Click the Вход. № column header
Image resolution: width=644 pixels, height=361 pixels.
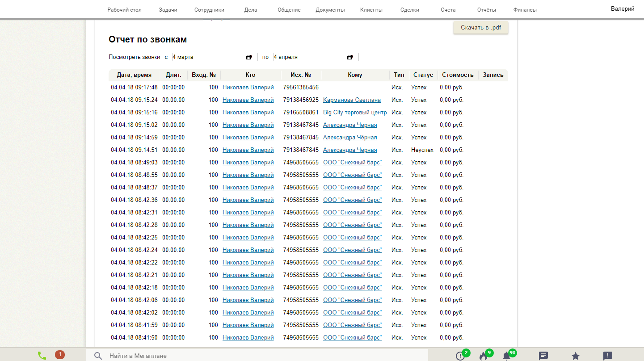204,75
